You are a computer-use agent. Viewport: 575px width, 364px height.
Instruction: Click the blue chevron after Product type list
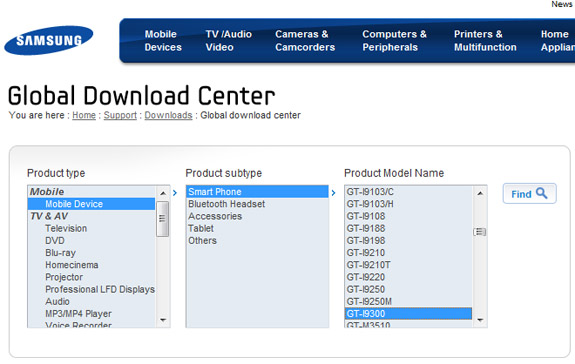pos(175,193)
